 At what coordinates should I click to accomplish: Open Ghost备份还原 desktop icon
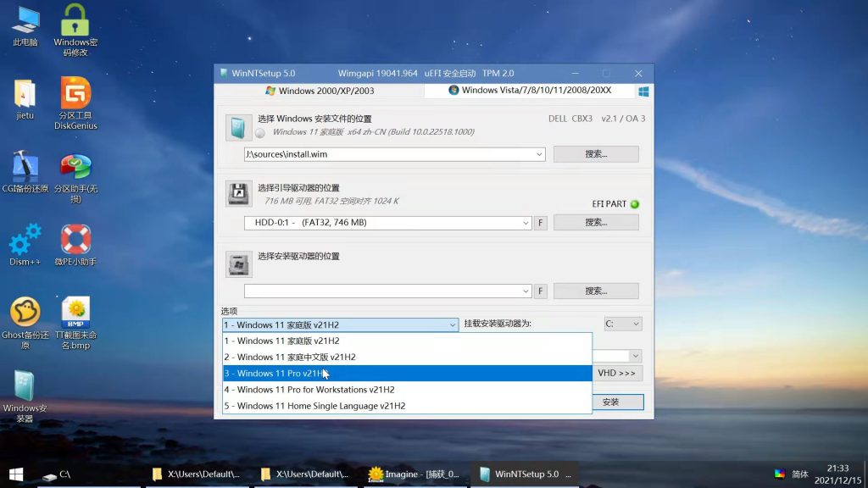(x=25, y=323)
